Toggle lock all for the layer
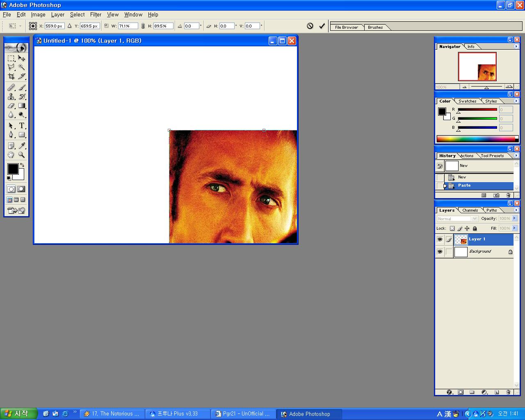The image size is (525, 420). pos(475,228)
